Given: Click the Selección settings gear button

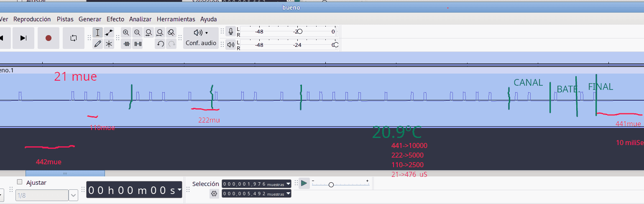Looking at the screenshot, I should pyautogui.click(x=214, y=194).
